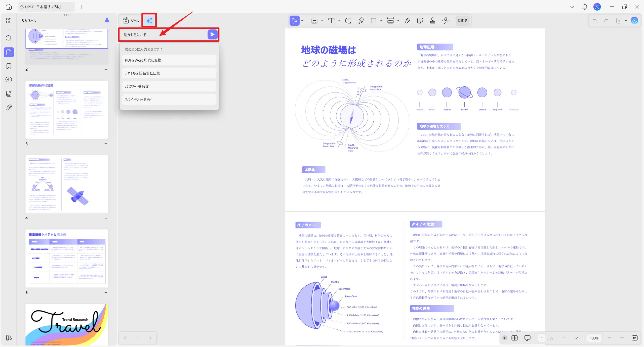Open the ツール menu
This screenshot has width=644, height=347.
[131, 21]
